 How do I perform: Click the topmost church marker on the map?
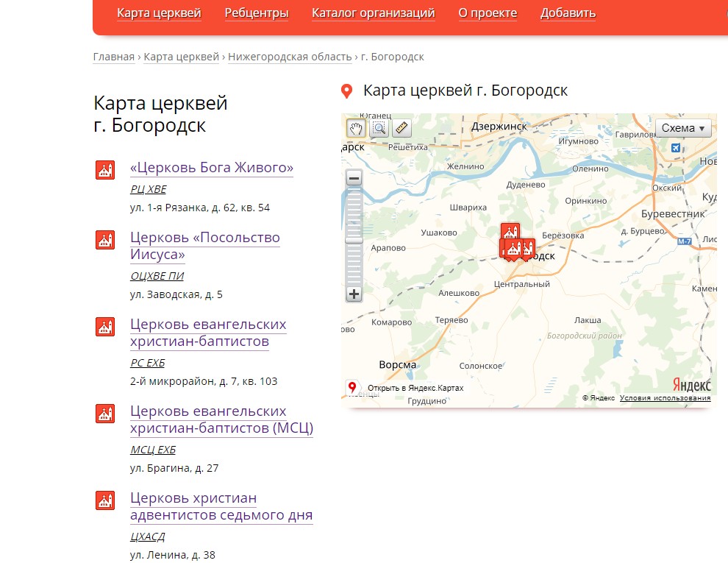(510, 231)
